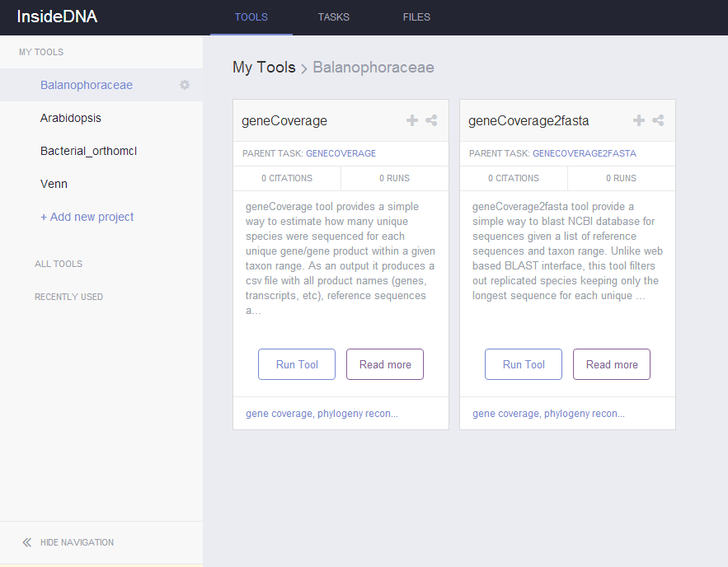Image resolution: width=728 pixels, height=567 pixels.
Task: Switch to the TASKS tab
Action: coord(333,17)
